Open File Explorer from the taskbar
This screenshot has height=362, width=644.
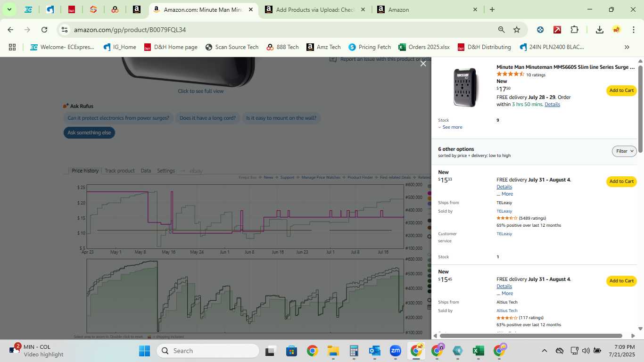point(333,351)
